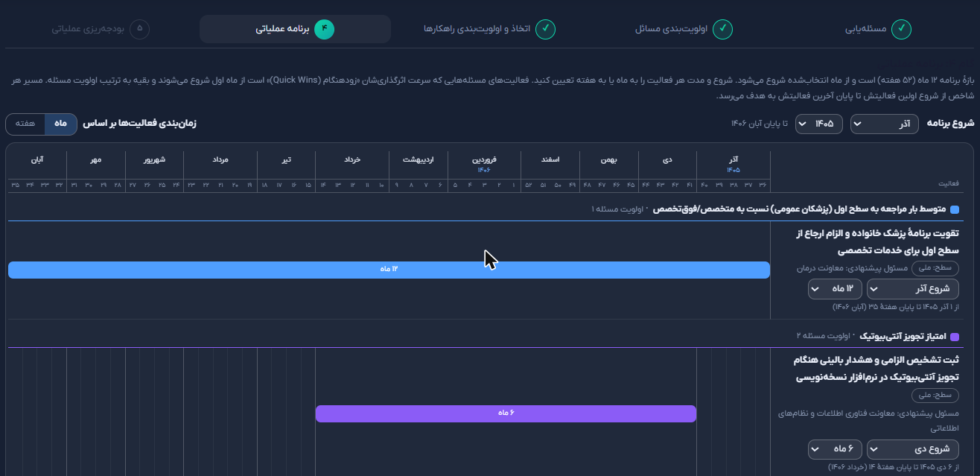Click the اسفند month header in timeline

550,159
